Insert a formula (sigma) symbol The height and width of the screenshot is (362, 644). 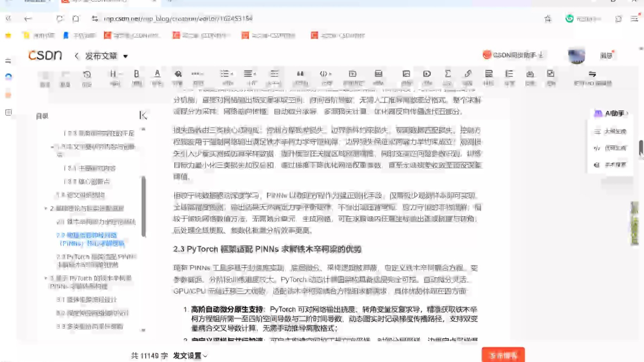click(447, 78)
